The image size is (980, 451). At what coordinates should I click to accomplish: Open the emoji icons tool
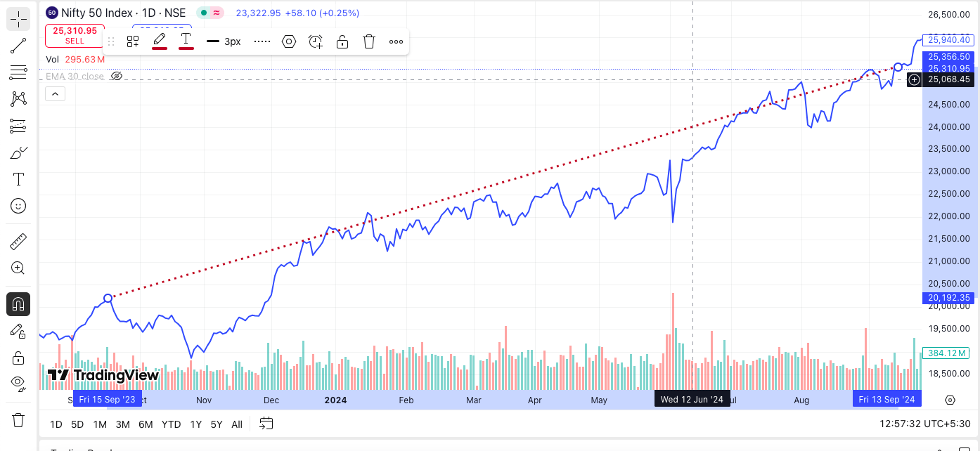click(18, 206)
